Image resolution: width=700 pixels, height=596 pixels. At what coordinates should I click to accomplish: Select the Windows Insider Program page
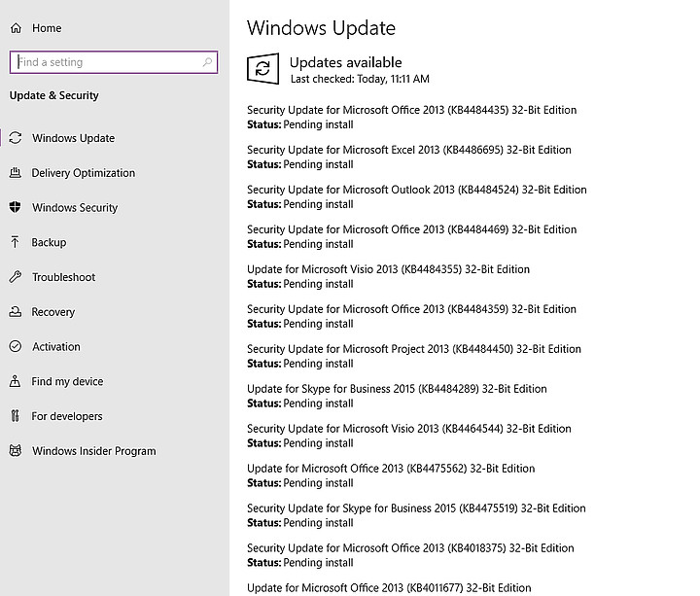93,451
